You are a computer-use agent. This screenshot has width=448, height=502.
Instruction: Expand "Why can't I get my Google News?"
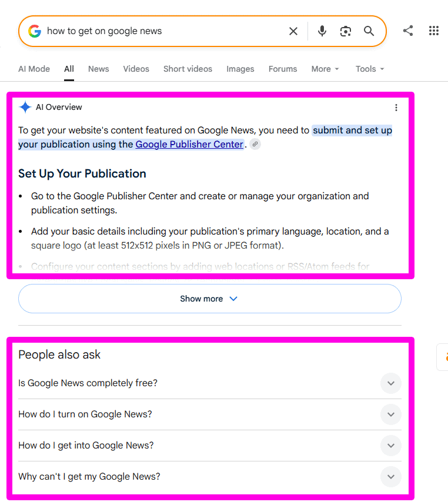tap(210, 477)
